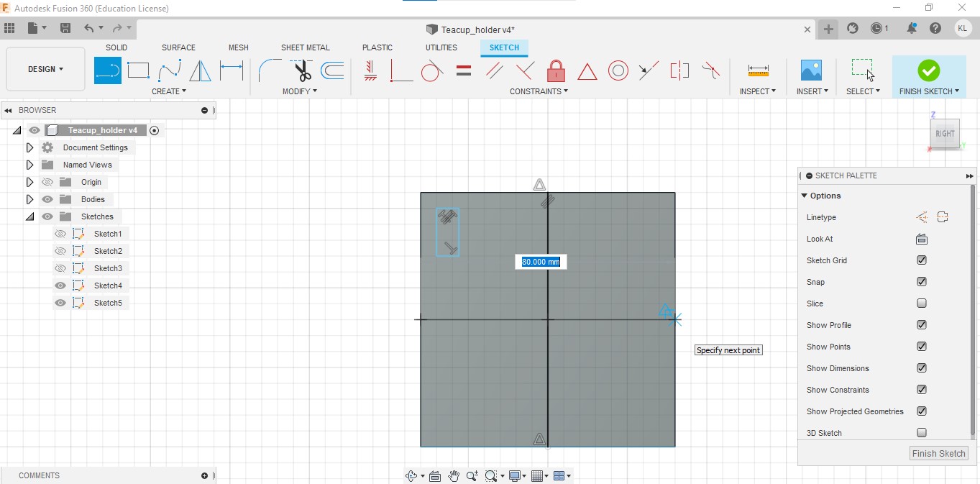Show Sketch1 using its eye icon
The width and height of the screenshot is (980, 484).
click(x=60, y=234)
